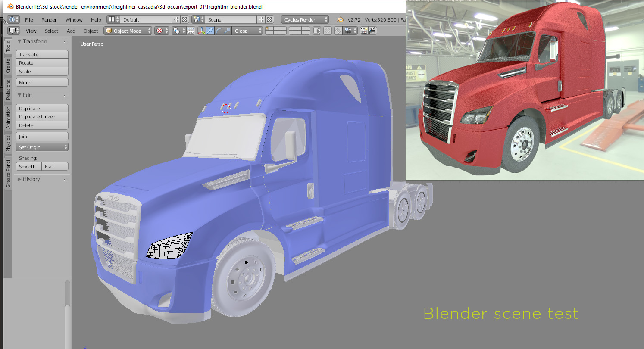Click the Scene name field

231,20
